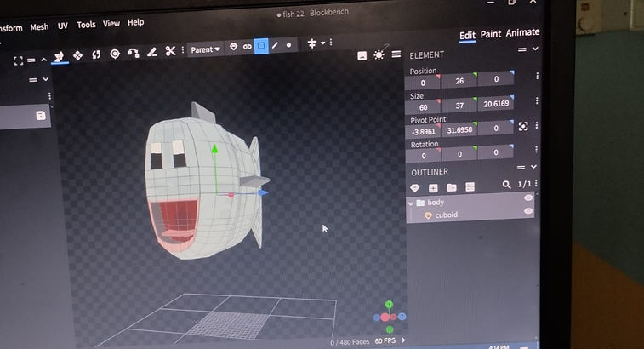Open Size row three-dot options
The width and height of the screenshot is (644, 349).
pyautogui.click(x=537, y=100)
